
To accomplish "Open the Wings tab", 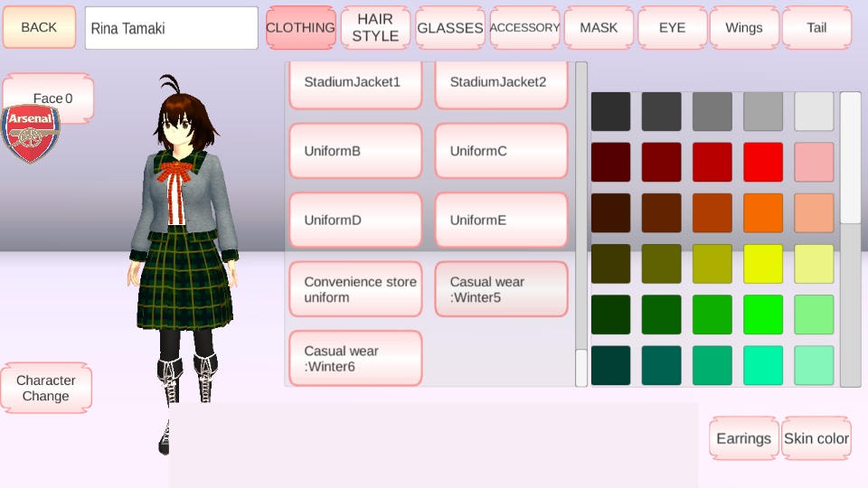I will coord(744,28).
